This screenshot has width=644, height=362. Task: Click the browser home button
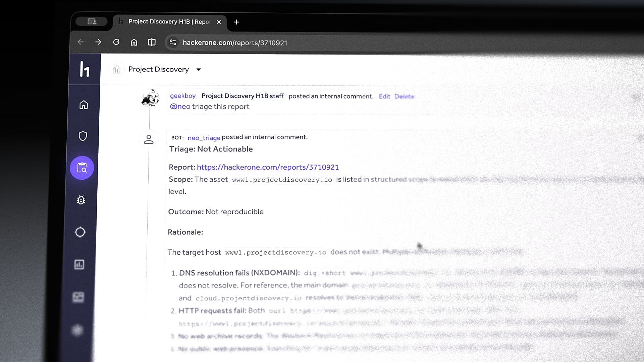(x=134, y=42)
